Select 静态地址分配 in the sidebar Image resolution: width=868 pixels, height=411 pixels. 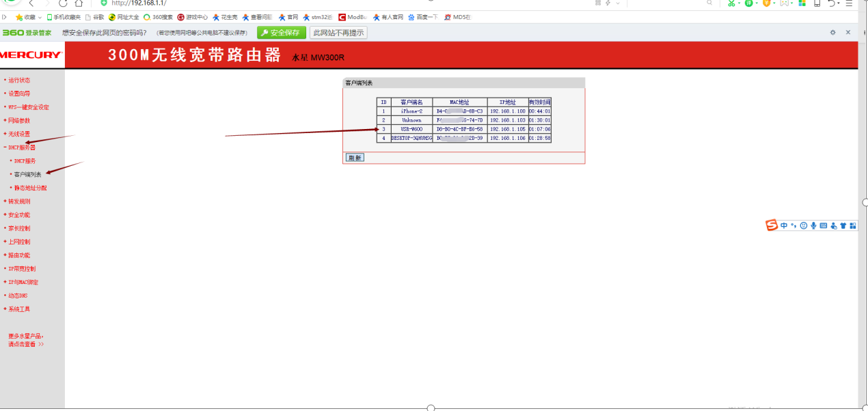30,188
